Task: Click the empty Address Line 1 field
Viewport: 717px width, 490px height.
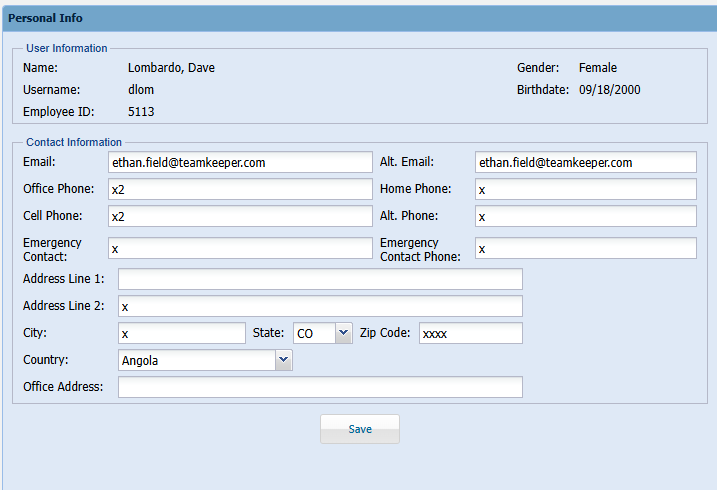Action: 320,279
